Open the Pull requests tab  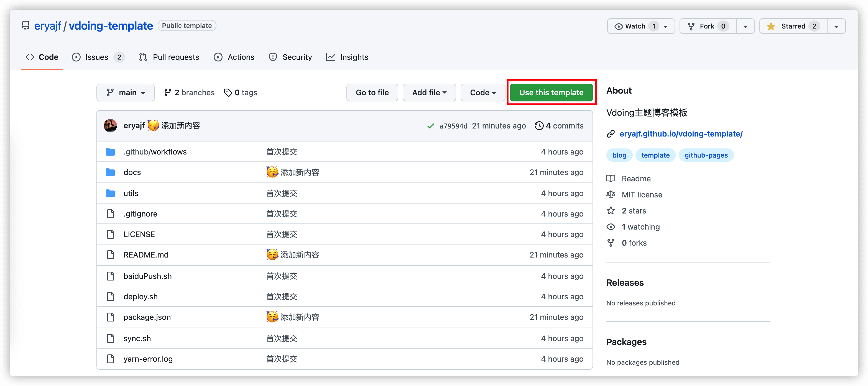pos(169,56)
